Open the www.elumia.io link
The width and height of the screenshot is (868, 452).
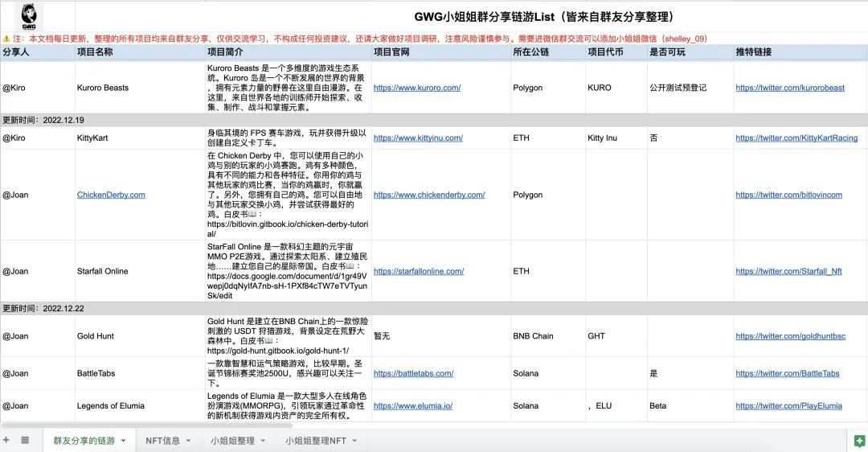click(413, 406)
